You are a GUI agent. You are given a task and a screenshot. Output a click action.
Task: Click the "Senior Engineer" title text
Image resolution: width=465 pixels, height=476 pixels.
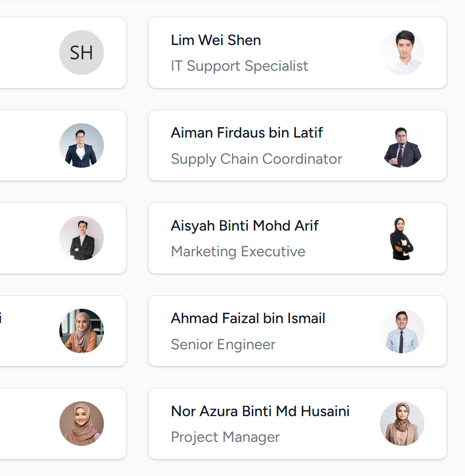click(x=223, y=344)
